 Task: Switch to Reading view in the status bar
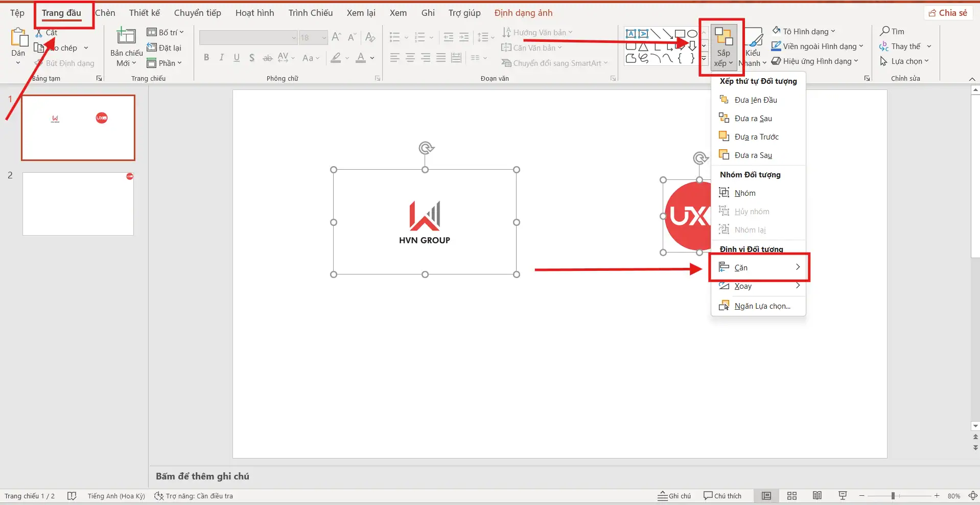(818, 496)
